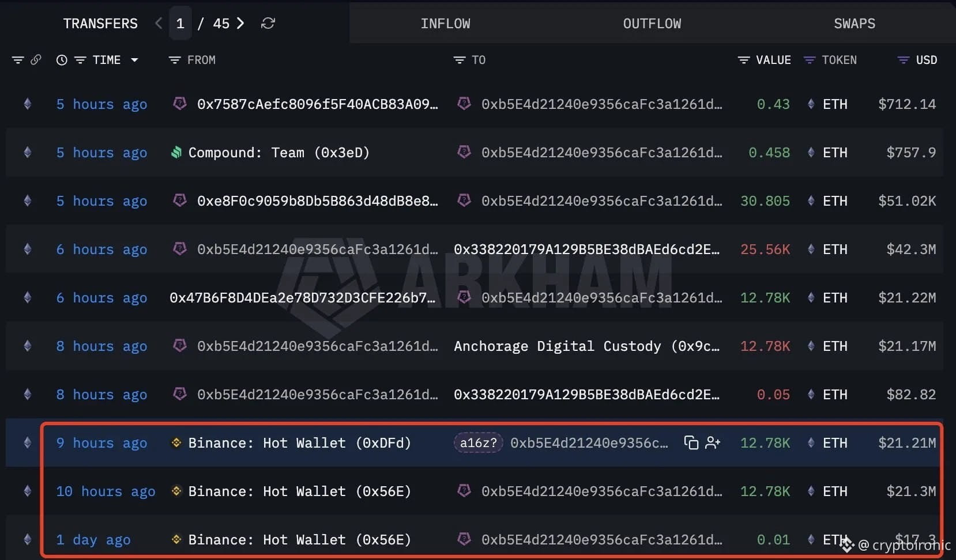
Task: Open Binance: Hot Wallet (0x56E) in the 10 hours ago row
Action: pyautogui.click(x=300, y=491)
